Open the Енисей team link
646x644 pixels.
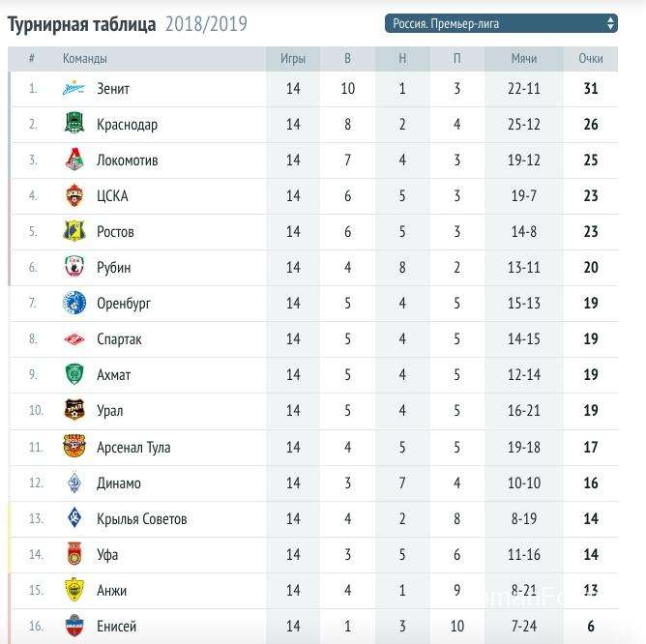pyautogui.click(x=117, y=626)
